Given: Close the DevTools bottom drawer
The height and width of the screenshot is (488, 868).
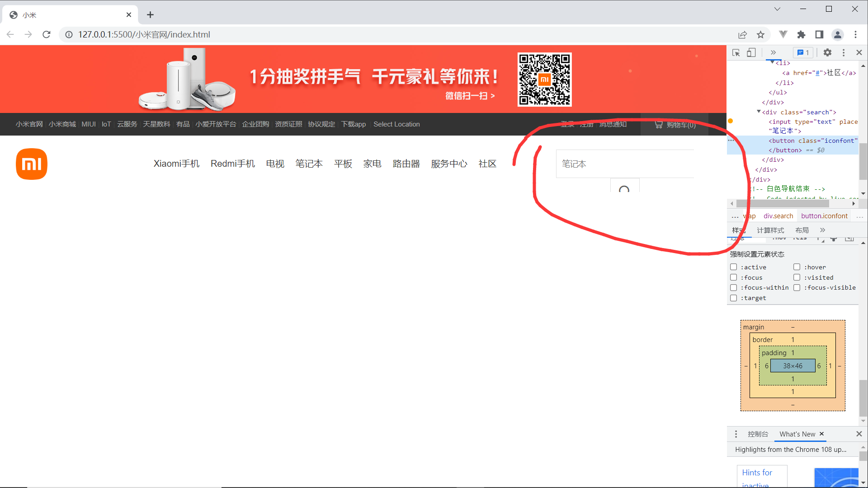Looking at the screenshot, I should [x=859, y=434].
